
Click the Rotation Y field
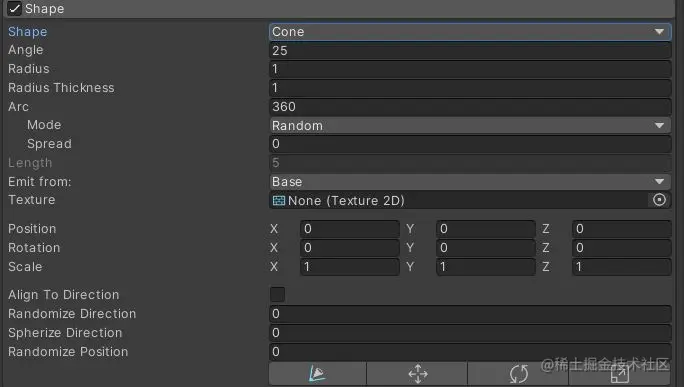[x=486, y=248]
